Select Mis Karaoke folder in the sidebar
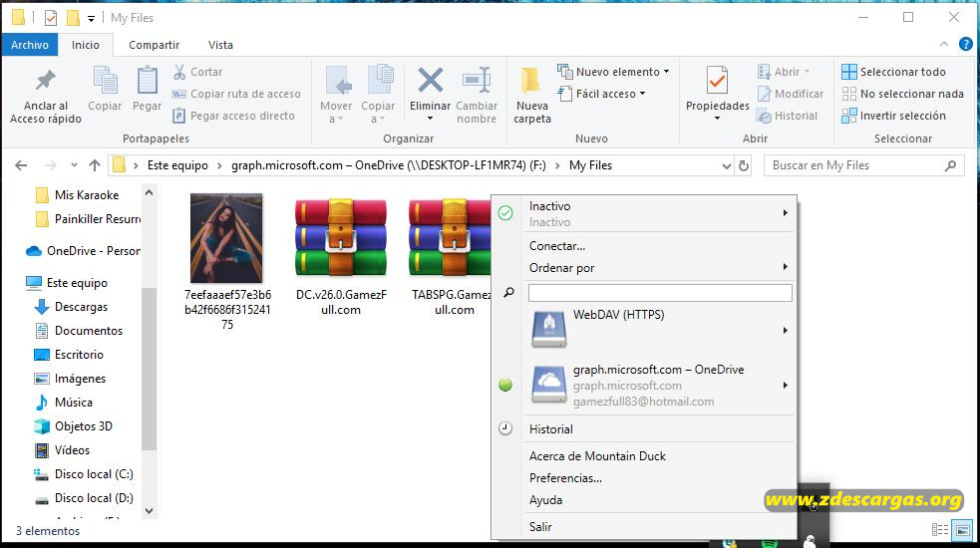Screen dimensions: 980x548 [x=78, y=195]
